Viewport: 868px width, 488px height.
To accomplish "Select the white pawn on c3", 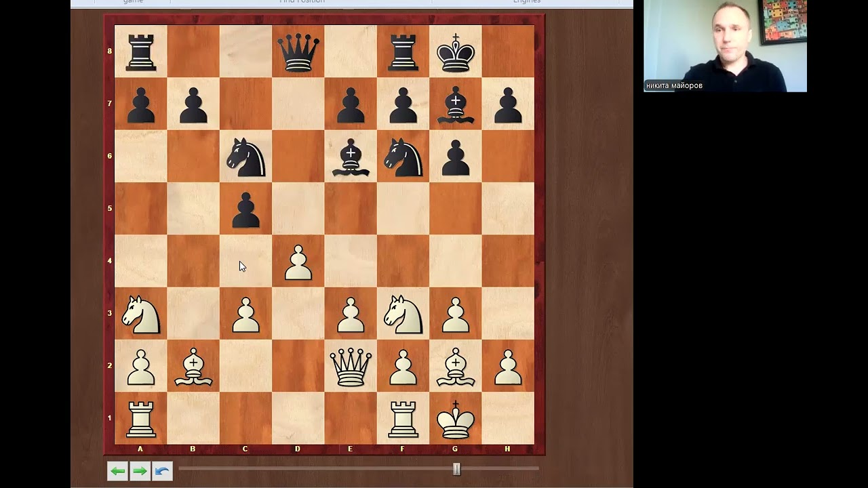I will point(246,315).
